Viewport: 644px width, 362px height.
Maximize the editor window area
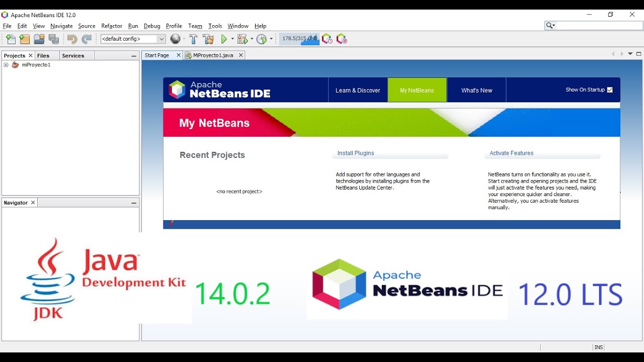pyautogui.click(x=639, y=54)
